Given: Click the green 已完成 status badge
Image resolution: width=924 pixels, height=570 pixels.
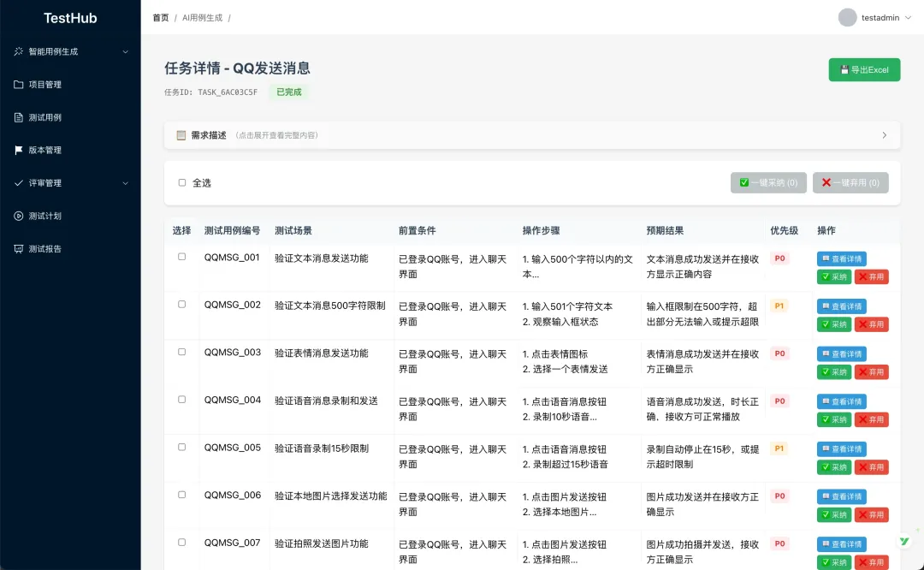Looking at the screenshot, I should point(288,91).
